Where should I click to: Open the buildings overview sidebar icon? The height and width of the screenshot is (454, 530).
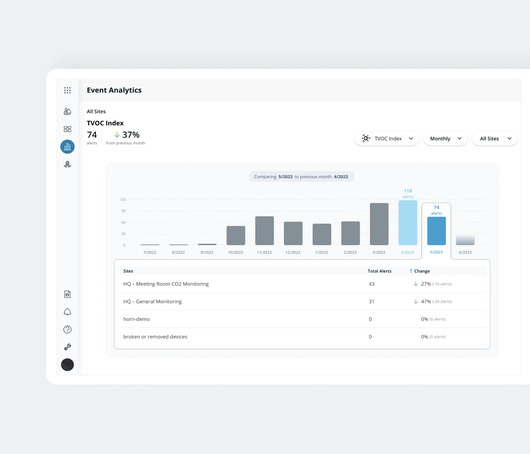(x=67, y=111)
